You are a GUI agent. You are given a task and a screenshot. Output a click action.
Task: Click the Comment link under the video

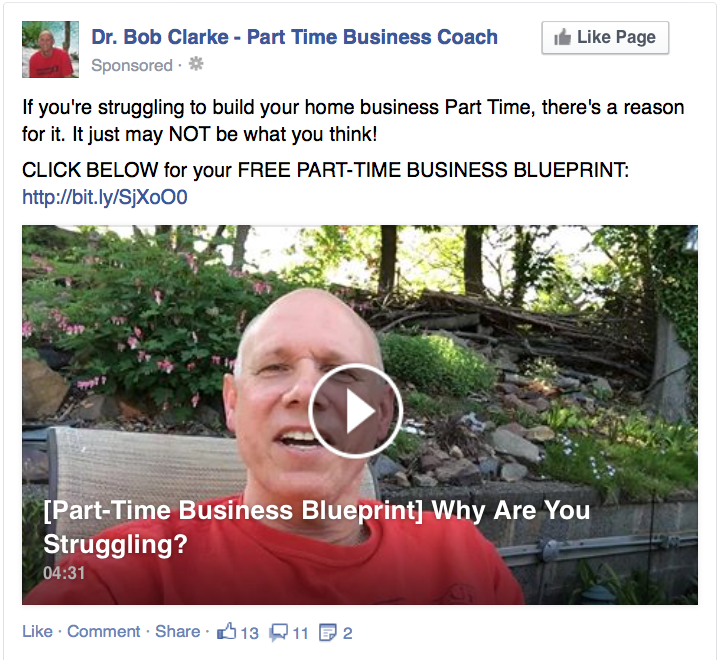(103, 631)
